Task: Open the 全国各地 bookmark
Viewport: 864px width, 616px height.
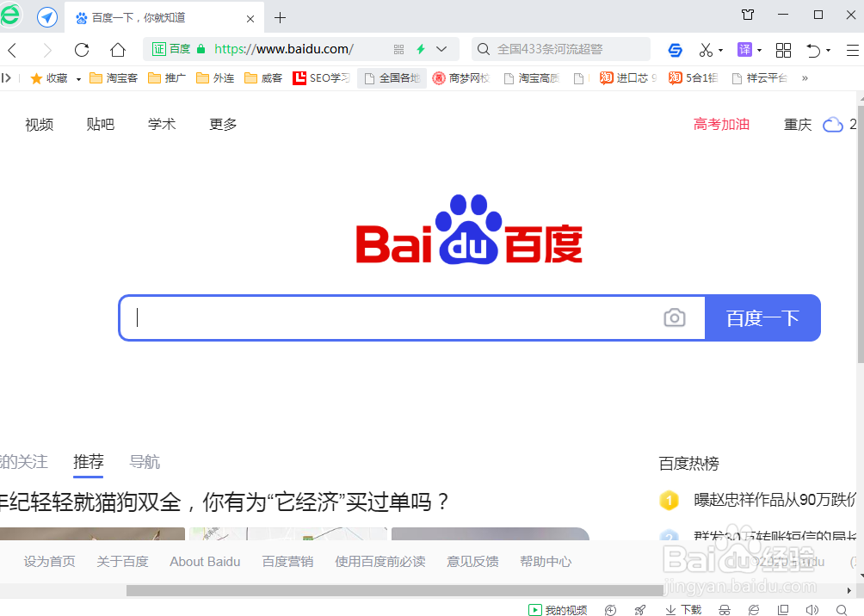Action: click(392, 78)
